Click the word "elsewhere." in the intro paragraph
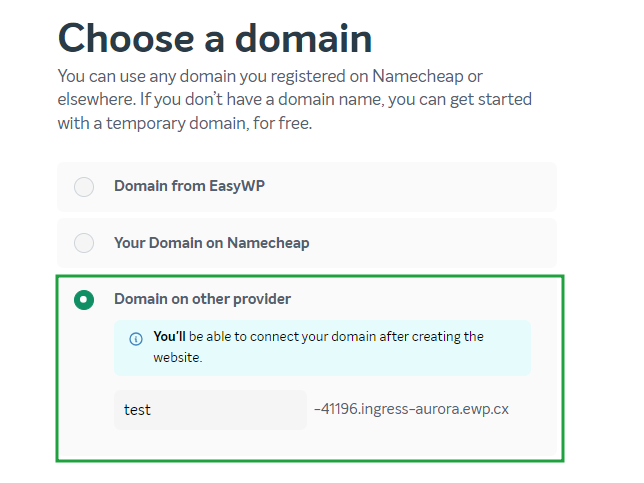Viewport: 644px width, 483px height. click(x=97, y=99)
